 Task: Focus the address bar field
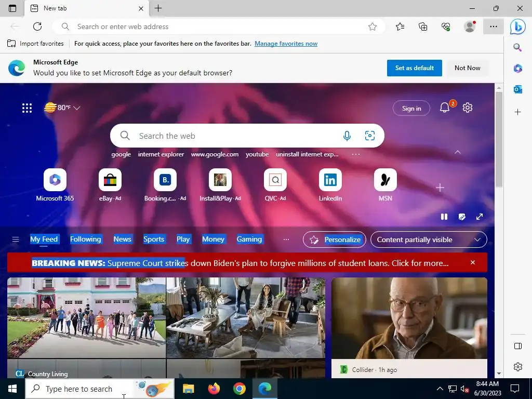click(219, 26)
